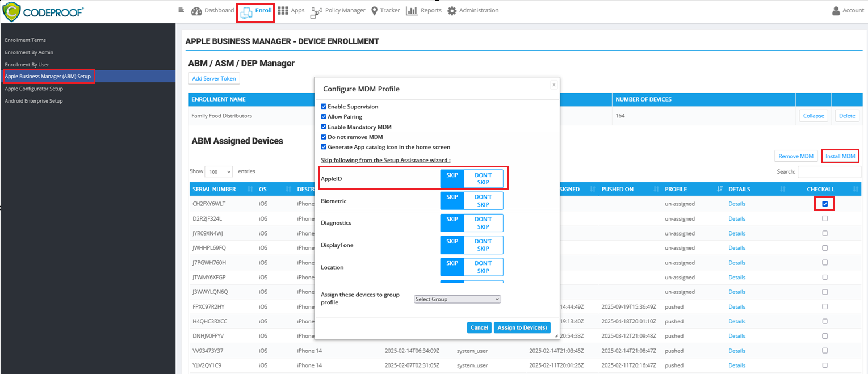The image size is (868, 374).
Task: Click the Administration gear icon
Action: [x=452, y=11]
